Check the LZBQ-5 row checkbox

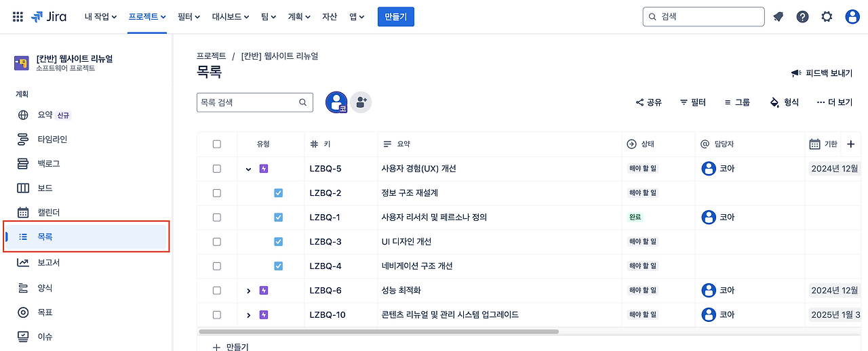(217, 169)
